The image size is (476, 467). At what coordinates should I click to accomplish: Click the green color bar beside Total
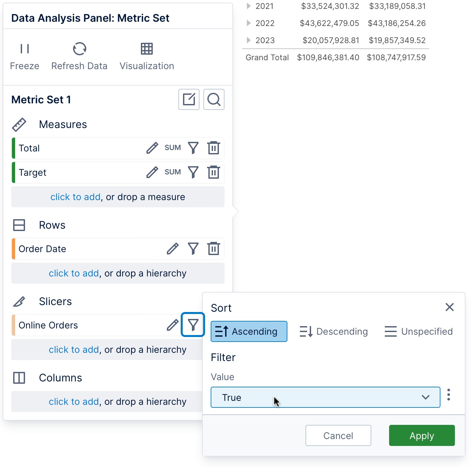coord(13,148)
